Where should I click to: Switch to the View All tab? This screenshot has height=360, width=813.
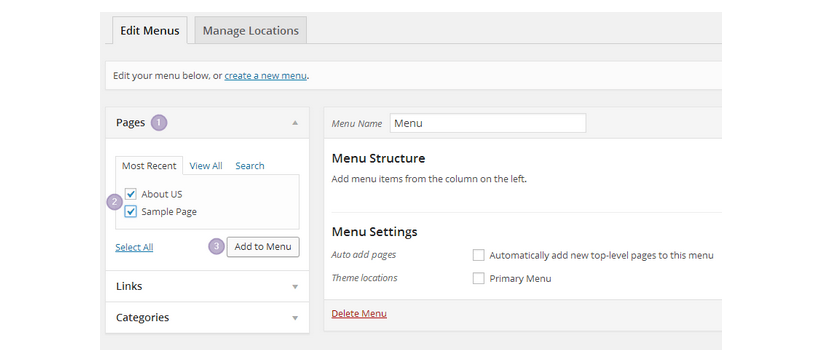pyautogui.click(x=206, y=165)
